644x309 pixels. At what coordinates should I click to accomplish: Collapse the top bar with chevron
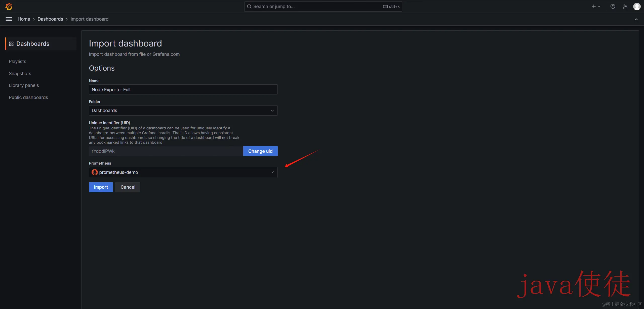pyautogui.click(x=636, y=19)
